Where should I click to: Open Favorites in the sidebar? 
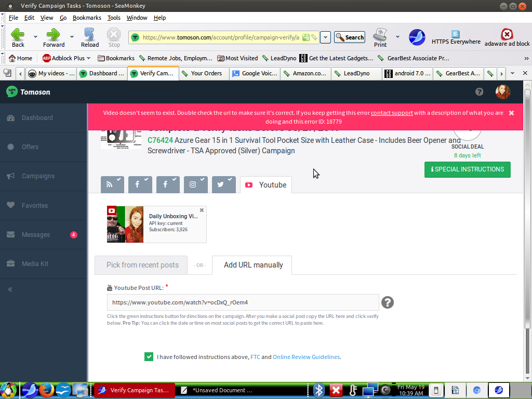coord(44,205)
